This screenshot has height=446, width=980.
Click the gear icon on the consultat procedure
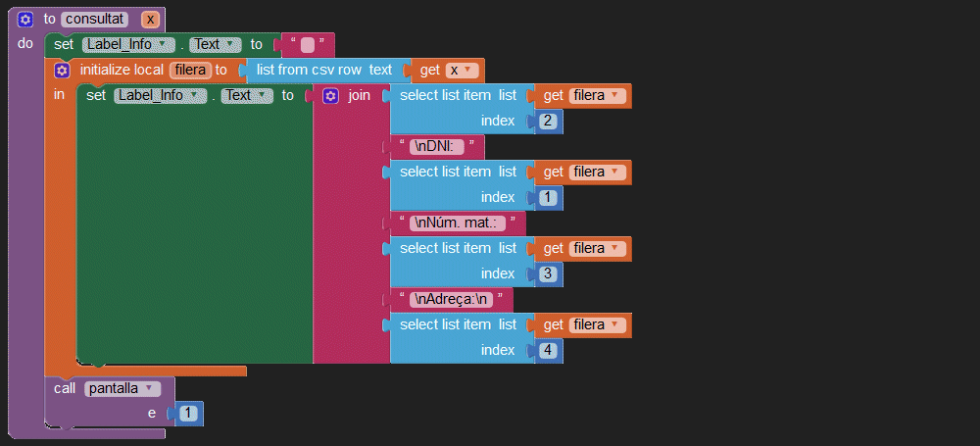[25, 19]
